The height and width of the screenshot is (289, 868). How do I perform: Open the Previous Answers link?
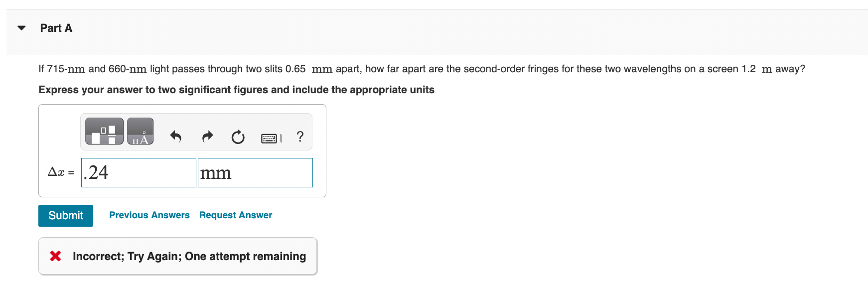149,215
